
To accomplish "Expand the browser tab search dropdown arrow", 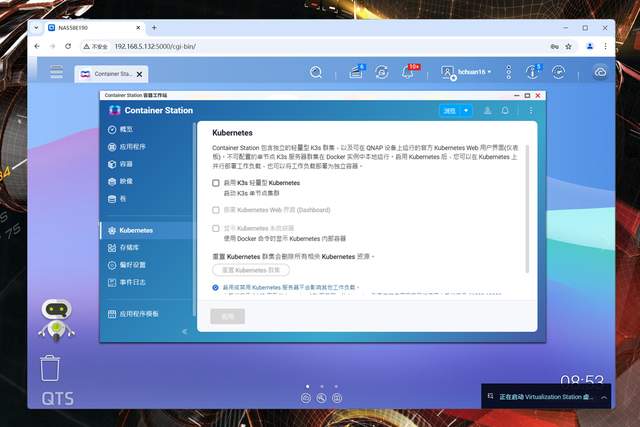I will click(36, 28).
